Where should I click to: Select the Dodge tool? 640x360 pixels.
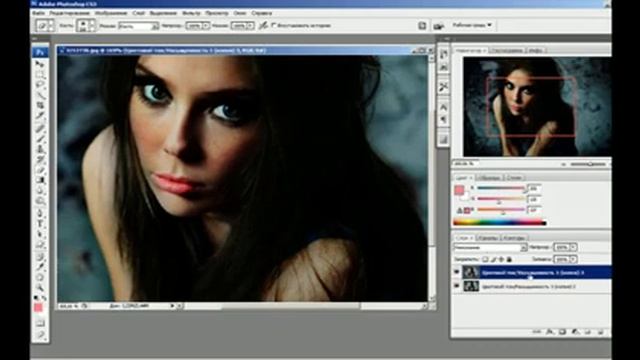40,201
